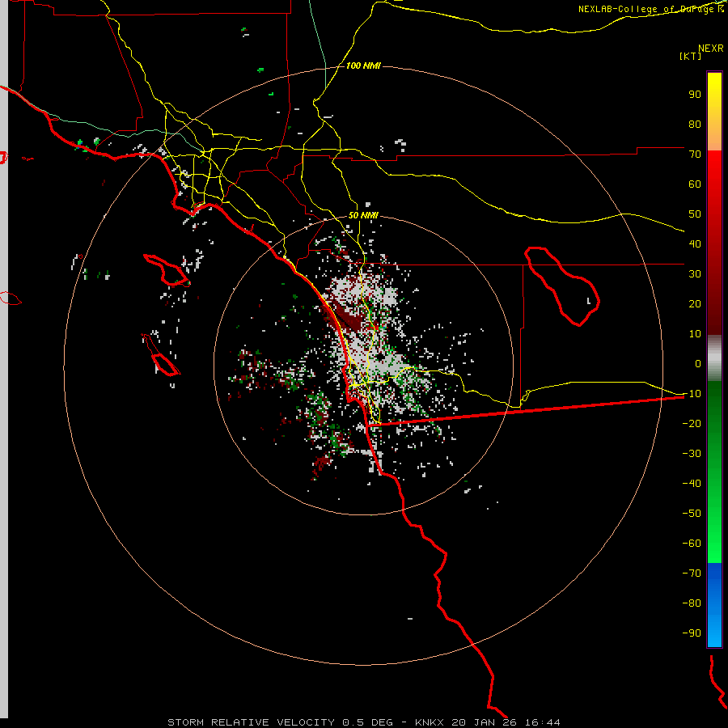The height and width of the screenshot is (728, 728).
Task: Select the 50 NMI range ring label
Action: pyautogui.click(x=363, y=215)
